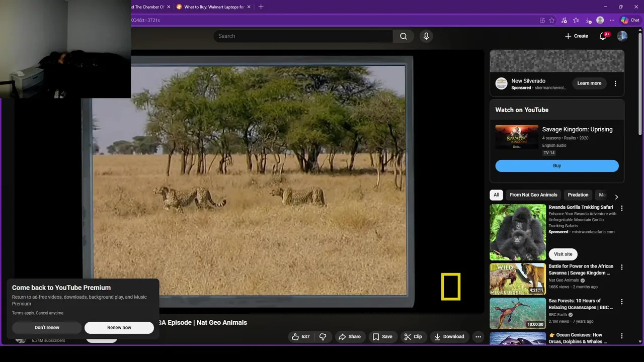
Task: Open browser profile avatar
Action: coord(600,20)
